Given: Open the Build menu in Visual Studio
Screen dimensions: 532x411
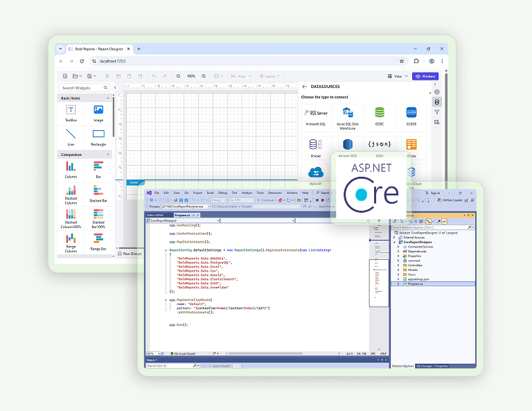Looking at the screenshot, I should pos(211,193).
